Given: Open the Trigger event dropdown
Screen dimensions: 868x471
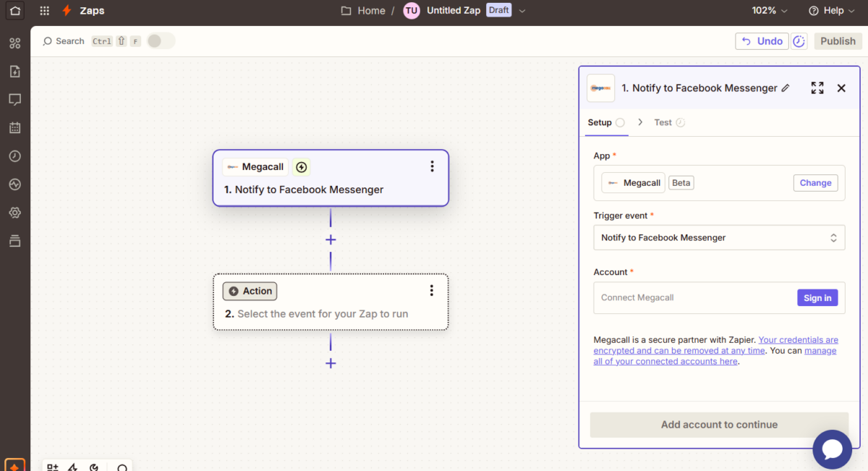Looking at the screenshot, I should coord(719,237).
